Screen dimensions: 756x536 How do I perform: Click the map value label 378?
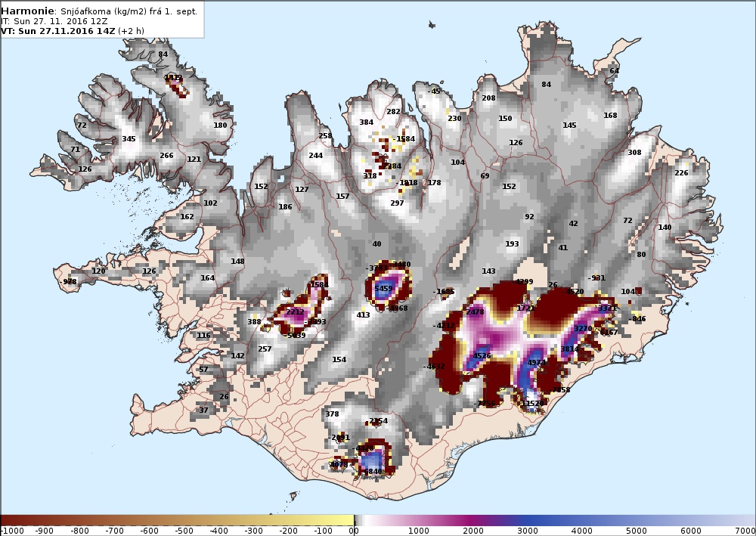tap(332, 414)
